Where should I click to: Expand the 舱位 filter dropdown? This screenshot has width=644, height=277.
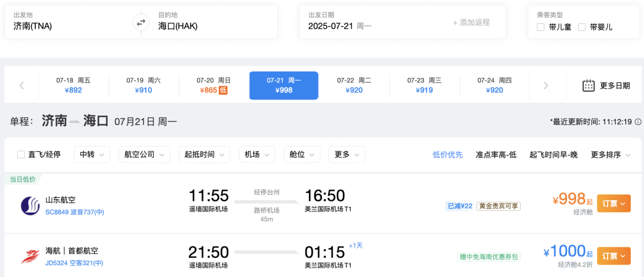coord(302,155)
